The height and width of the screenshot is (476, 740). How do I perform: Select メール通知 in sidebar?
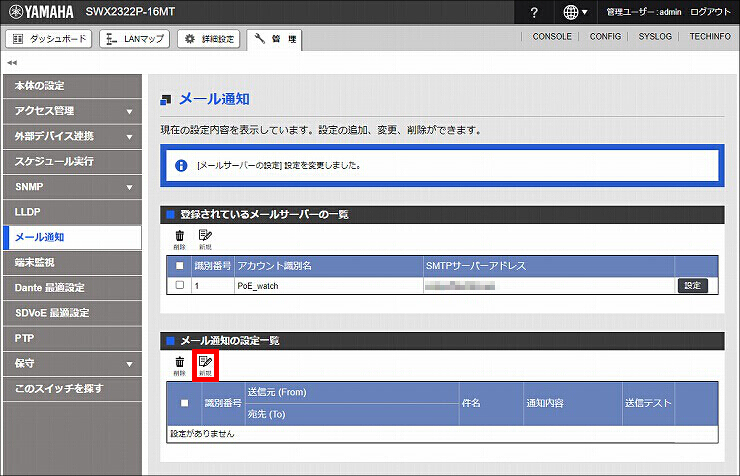pos(72,237)
